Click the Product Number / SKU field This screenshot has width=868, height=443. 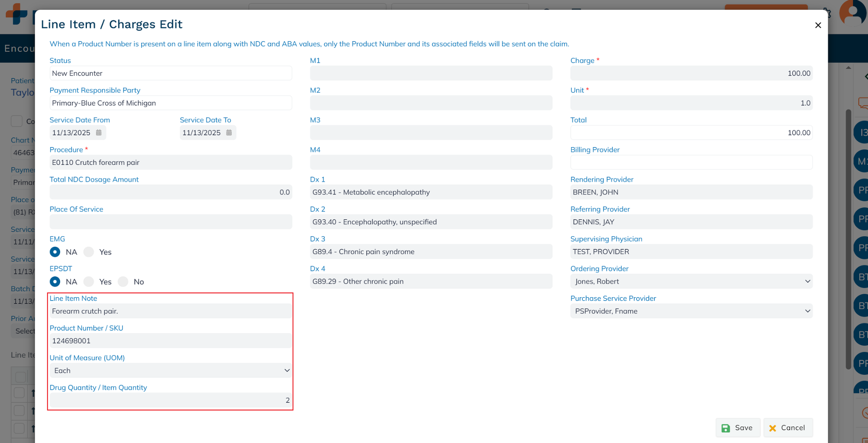click(170, 341)
